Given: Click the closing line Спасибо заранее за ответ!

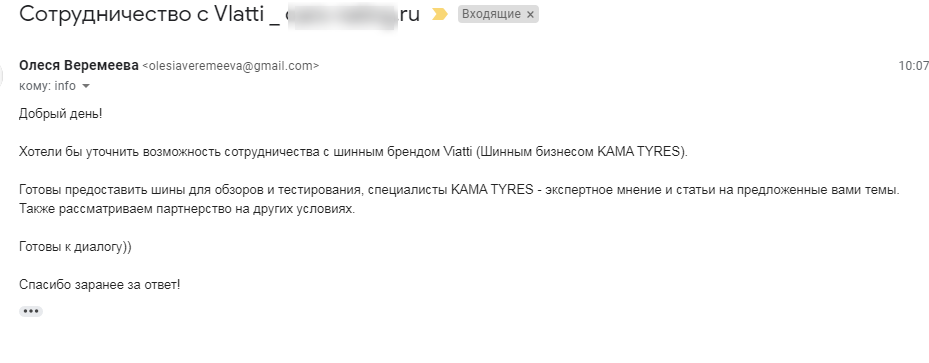Looking at the screenshot, I should click(100, 285).
